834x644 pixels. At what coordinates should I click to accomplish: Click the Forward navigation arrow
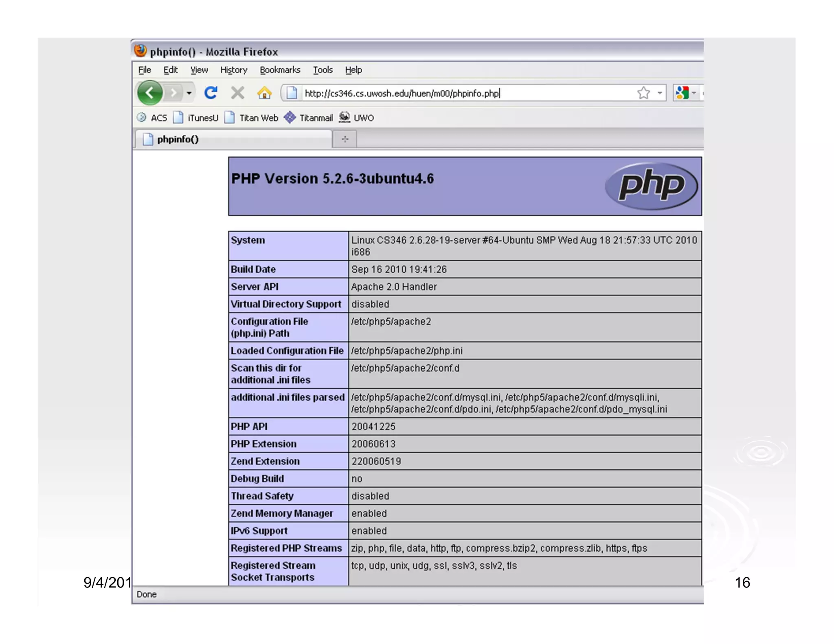(174, 93)
